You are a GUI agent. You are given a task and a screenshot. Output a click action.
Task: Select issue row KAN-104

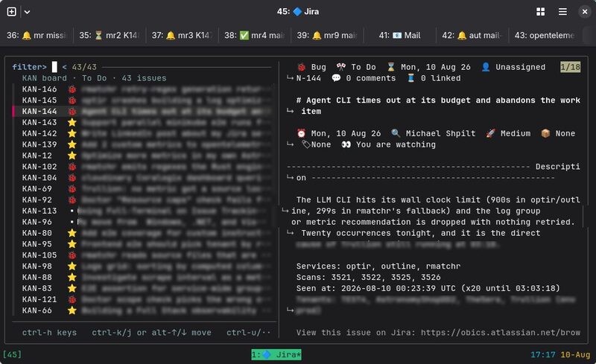click(x=143, y=178)
